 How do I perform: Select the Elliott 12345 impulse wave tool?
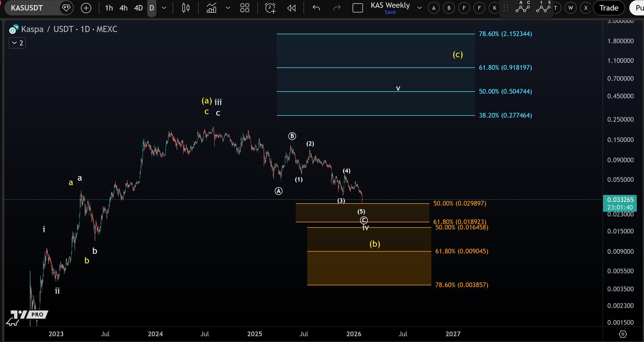point(543,7)
